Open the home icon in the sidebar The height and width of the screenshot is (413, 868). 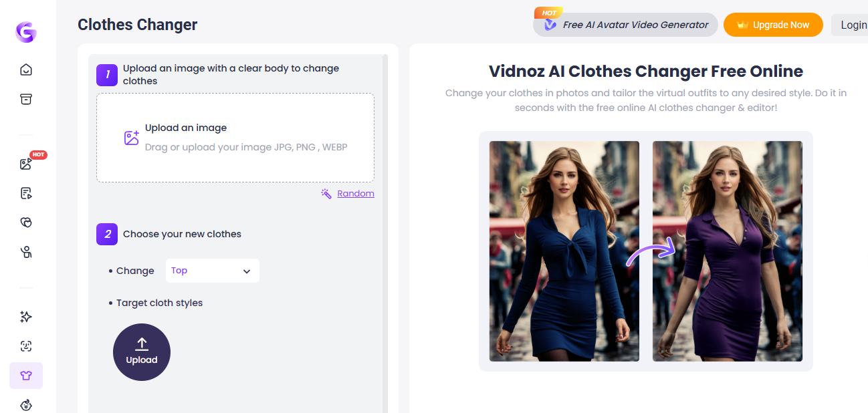(26, 70)
